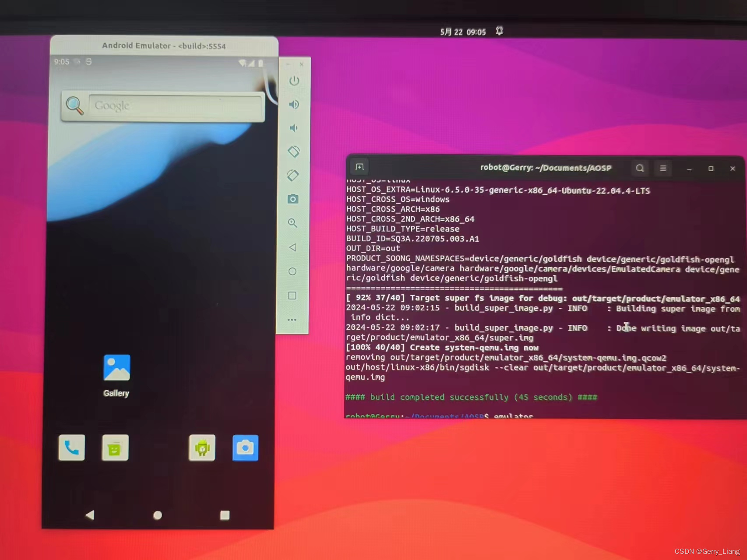Open the Camera app in dock
The width and height of the screenshot is (747, 560).
tap(245, 447)
